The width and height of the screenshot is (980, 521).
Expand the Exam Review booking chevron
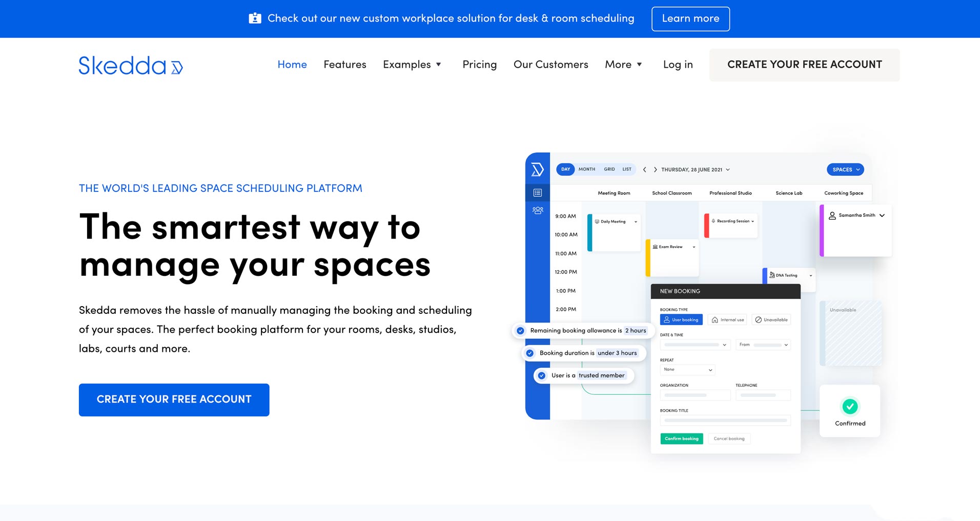pyautogui.click(x=694, y=247)
